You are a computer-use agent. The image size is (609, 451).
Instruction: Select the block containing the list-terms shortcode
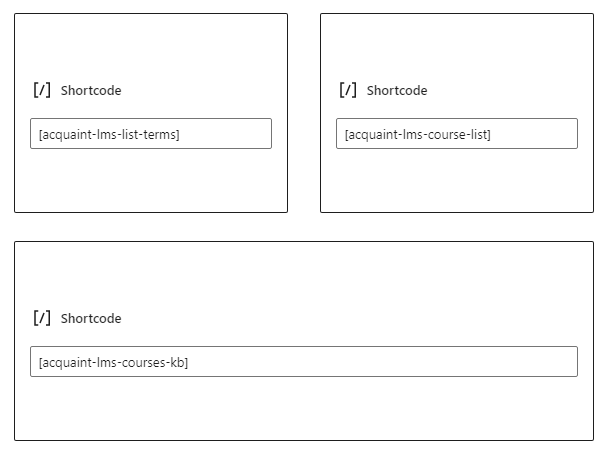click(151, 113)
